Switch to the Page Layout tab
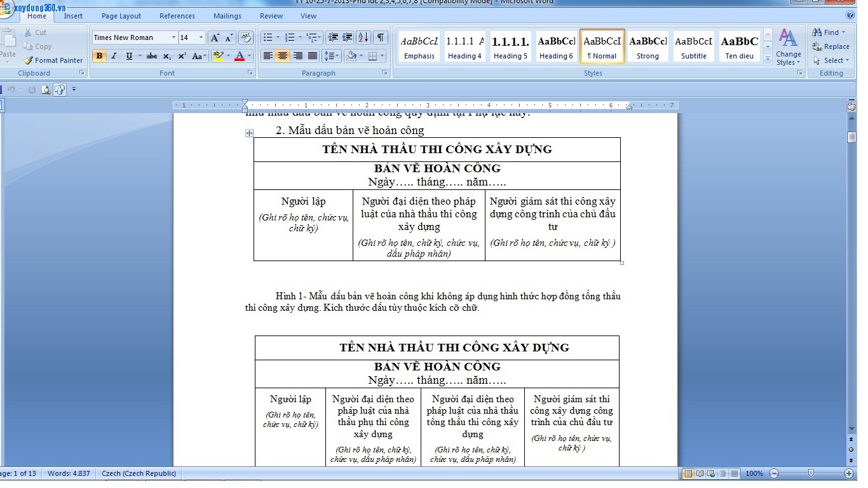 click(x=121, y=16)
